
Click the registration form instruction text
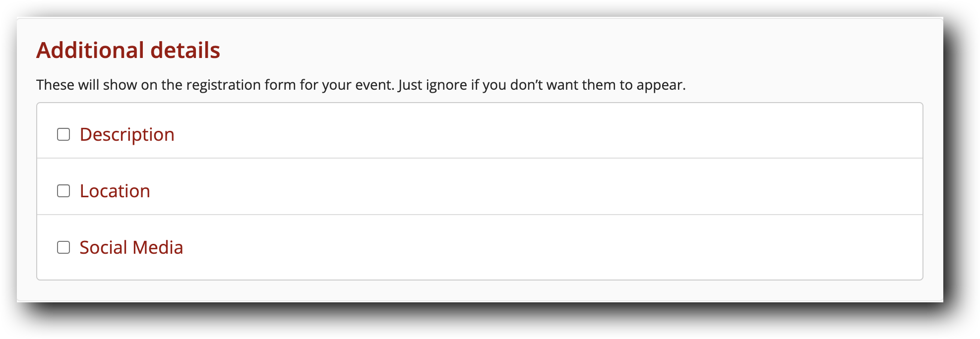(361, 84)
